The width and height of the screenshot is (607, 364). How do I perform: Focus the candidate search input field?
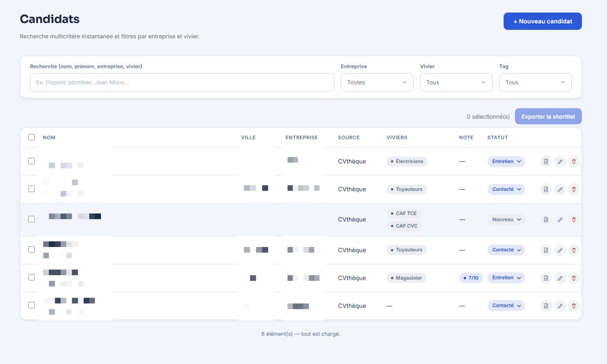click(x=182, y=82)
